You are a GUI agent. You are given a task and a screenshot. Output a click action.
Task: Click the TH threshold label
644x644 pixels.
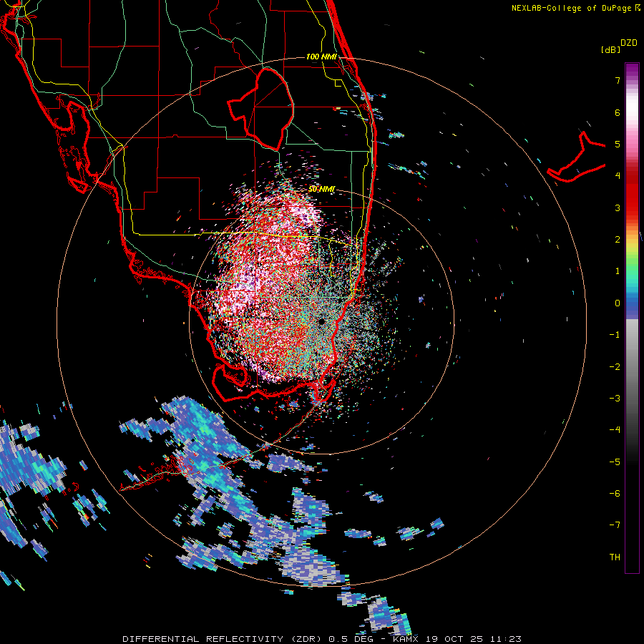click(x=615, y=557)
